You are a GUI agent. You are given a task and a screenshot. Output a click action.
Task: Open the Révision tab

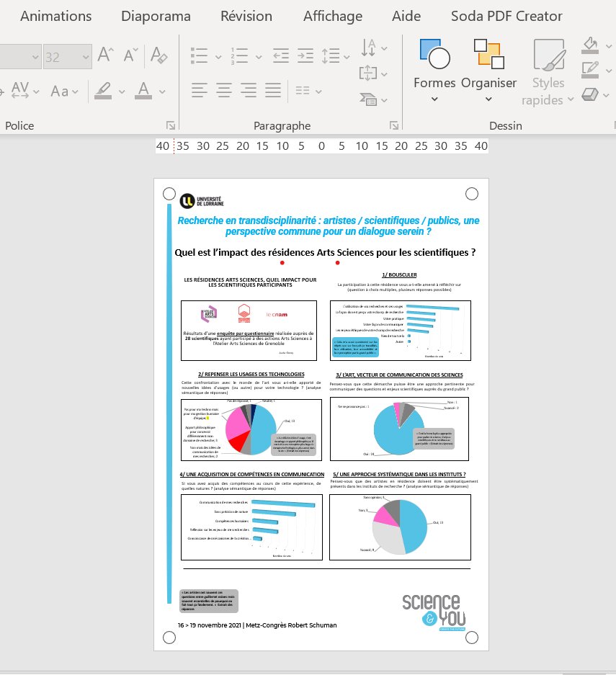tap(246, 17)
